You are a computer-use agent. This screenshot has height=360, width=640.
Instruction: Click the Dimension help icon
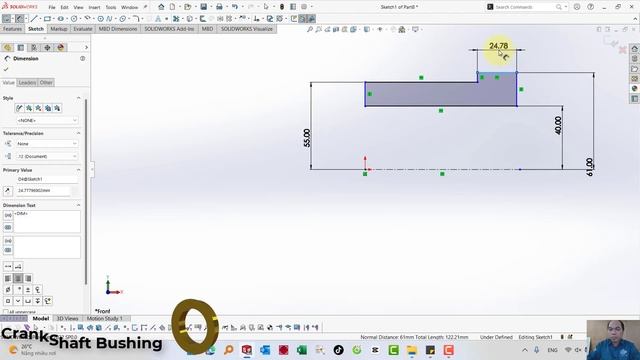coord(82,59)
